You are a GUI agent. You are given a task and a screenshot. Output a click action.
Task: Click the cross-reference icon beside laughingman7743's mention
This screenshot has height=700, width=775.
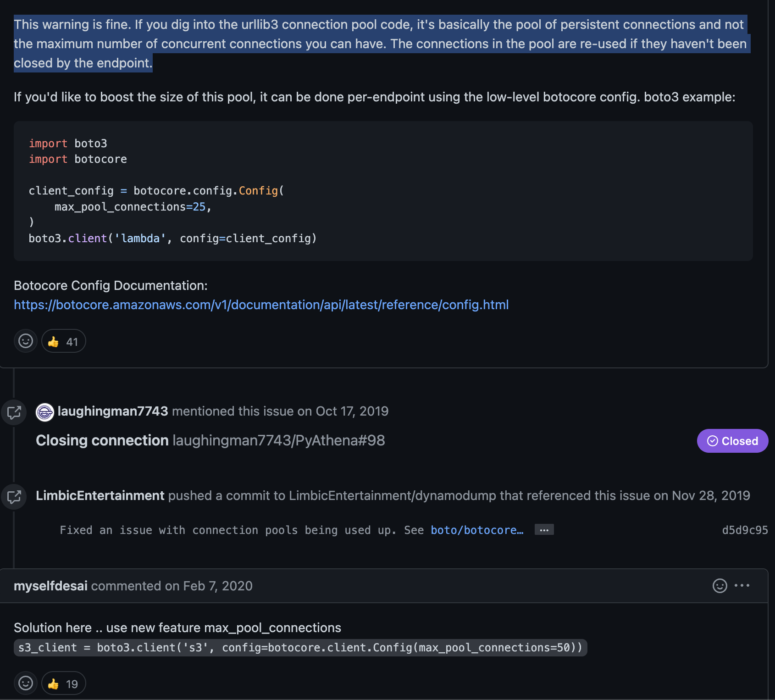(14, 412)
